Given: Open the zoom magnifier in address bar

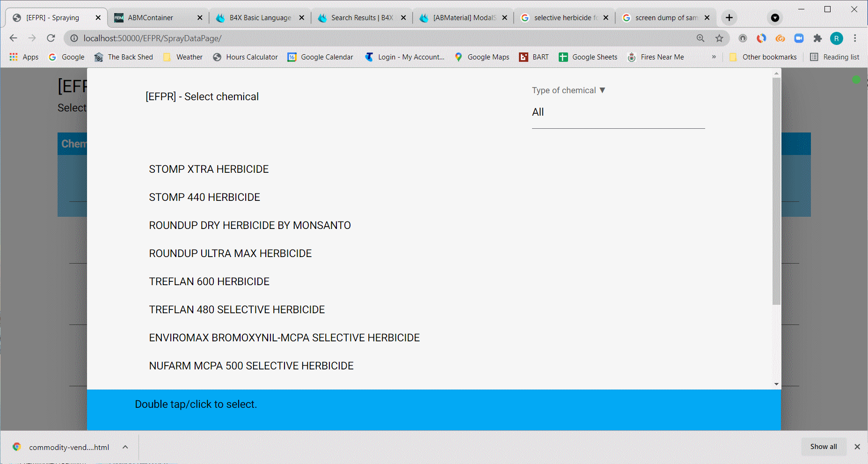Looking at the screenshot, I should pos(700,38).
